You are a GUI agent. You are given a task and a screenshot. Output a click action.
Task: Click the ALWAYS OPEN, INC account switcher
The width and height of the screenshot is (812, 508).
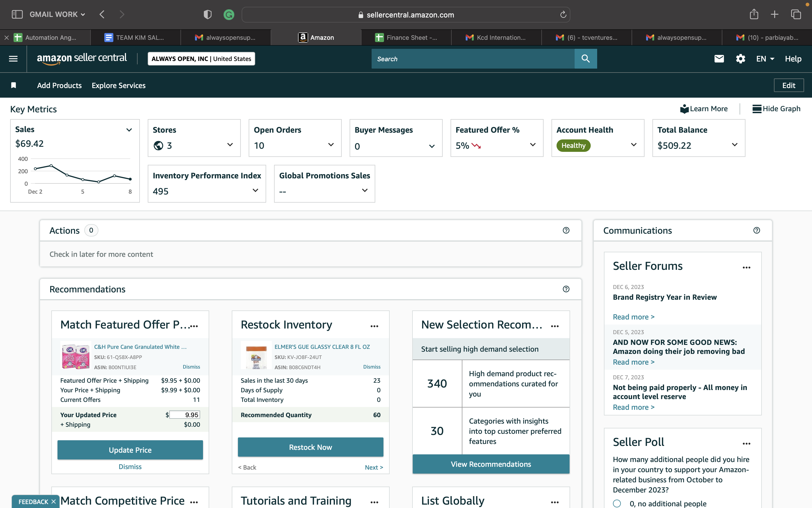point(201,59)
